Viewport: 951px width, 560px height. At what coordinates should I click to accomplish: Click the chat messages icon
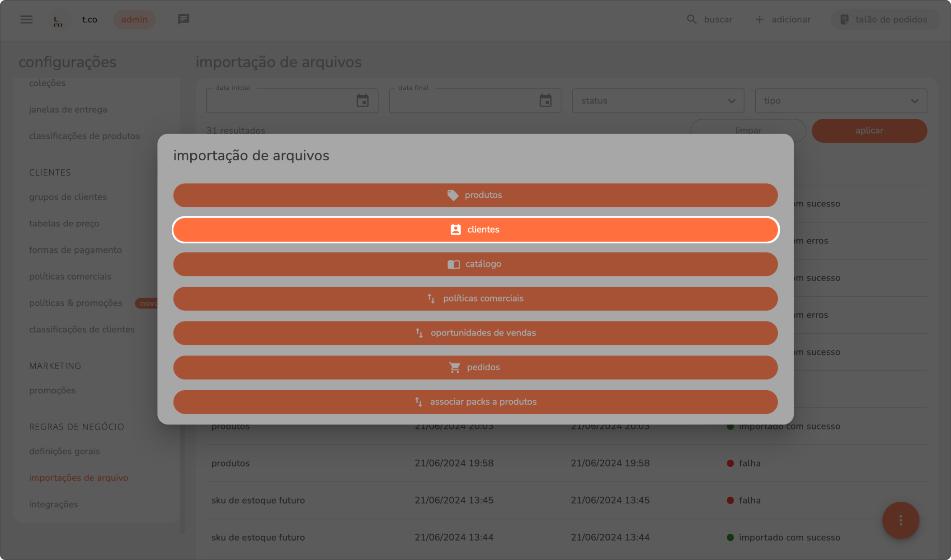(183, 19)
